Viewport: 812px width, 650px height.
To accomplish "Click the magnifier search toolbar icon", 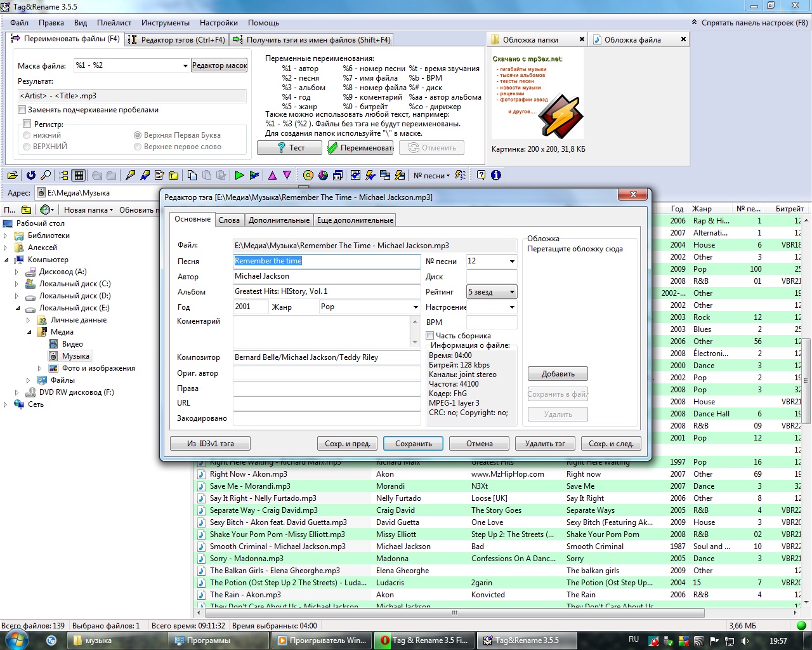I will click(46, 175).
